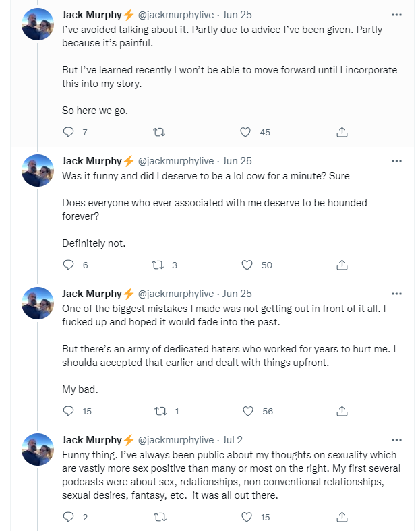420x531 pixels.
Task: Retweet the Jul 2 "Funny thing" tweet
Action: (160, 517)
